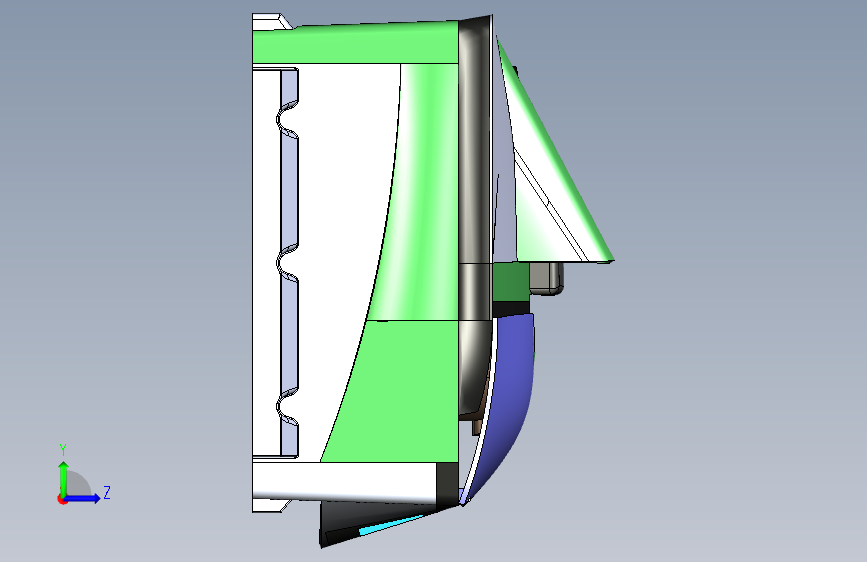Image resolution: width=867 pixels, height=562 pixels.
Task: Select the cyan strip at model bottom
Action: pyautogui.click(x=391, y=524)
